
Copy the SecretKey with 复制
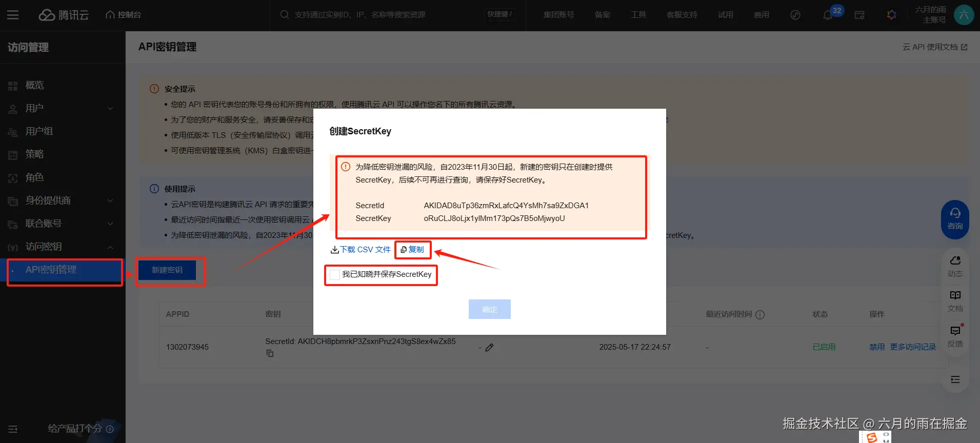click(x=412, y=250)
